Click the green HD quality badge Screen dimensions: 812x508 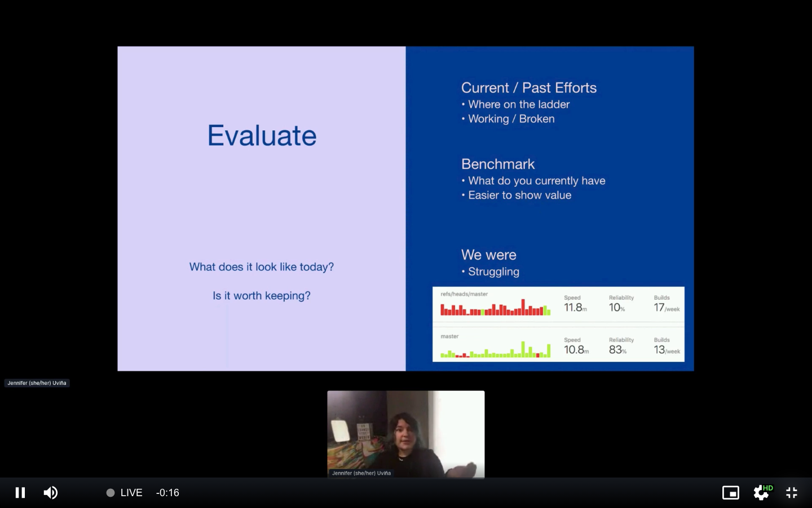(768, 488)
